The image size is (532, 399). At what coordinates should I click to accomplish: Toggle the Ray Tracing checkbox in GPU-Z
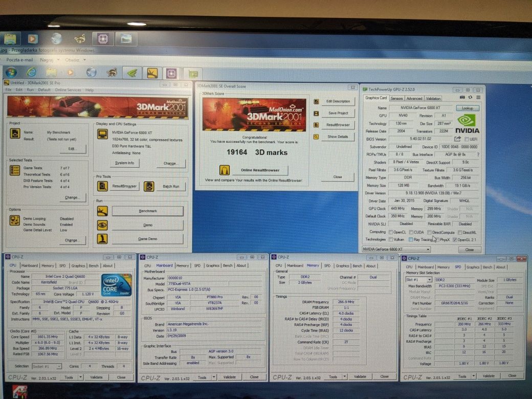(x=411, y=239)
